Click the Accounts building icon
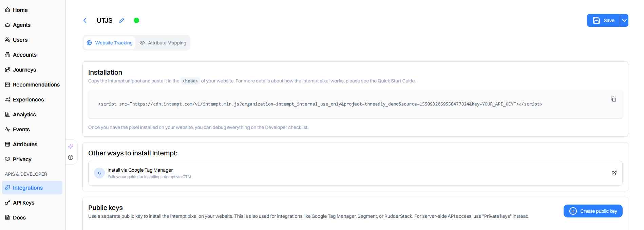Screen dimensions: 644x230 point(7,55)
